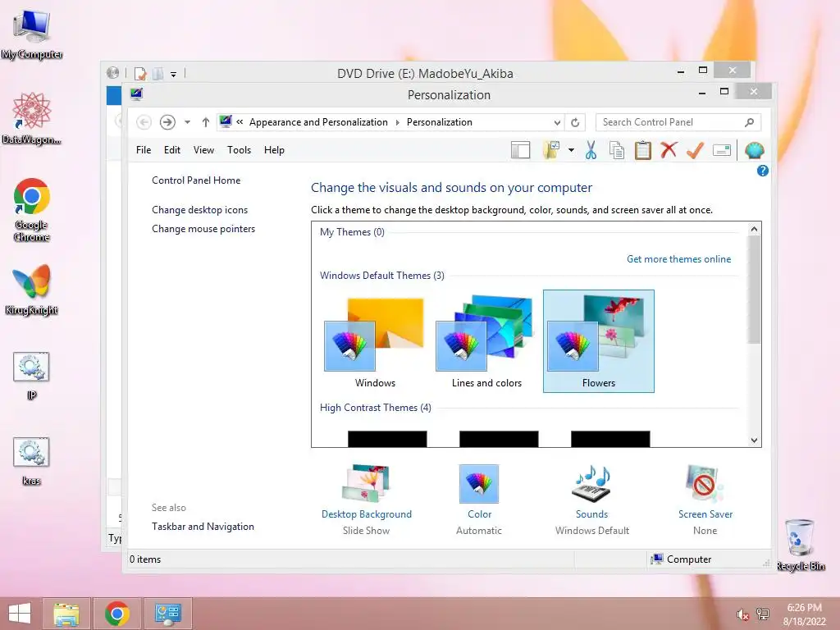Screen dimensions: 840x630
Task: Click Change mouse pointers link
Action: coord(203,229)
